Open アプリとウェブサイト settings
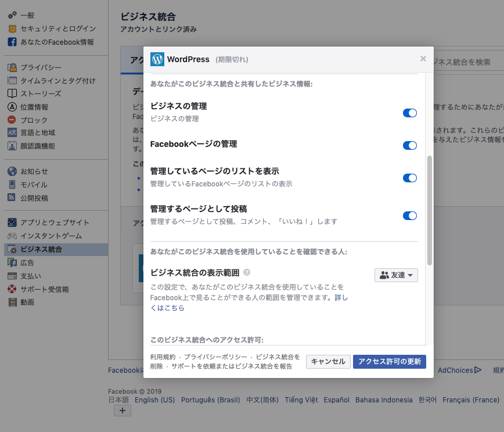This screenshot has width=504, height=432. click(x=55, y=222)
